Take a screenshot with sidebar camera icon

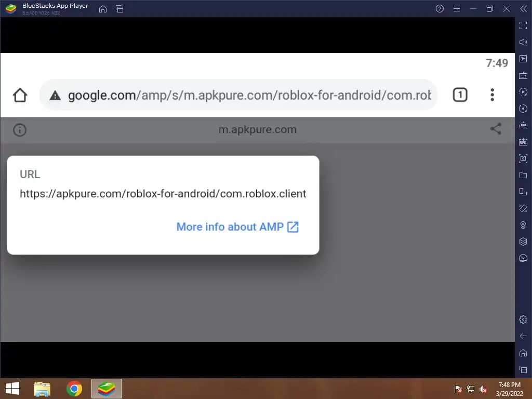pyautogui.click(x=523, y=158)
